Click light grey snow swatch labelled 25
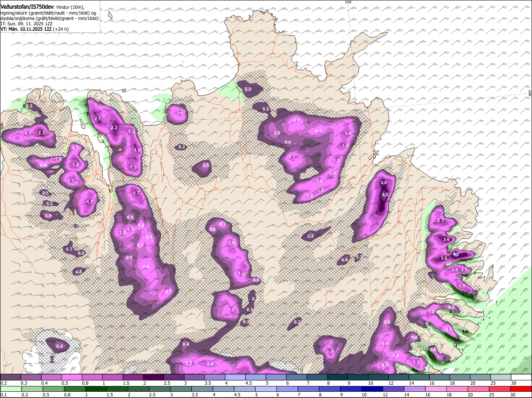 (x=501, y=377)
